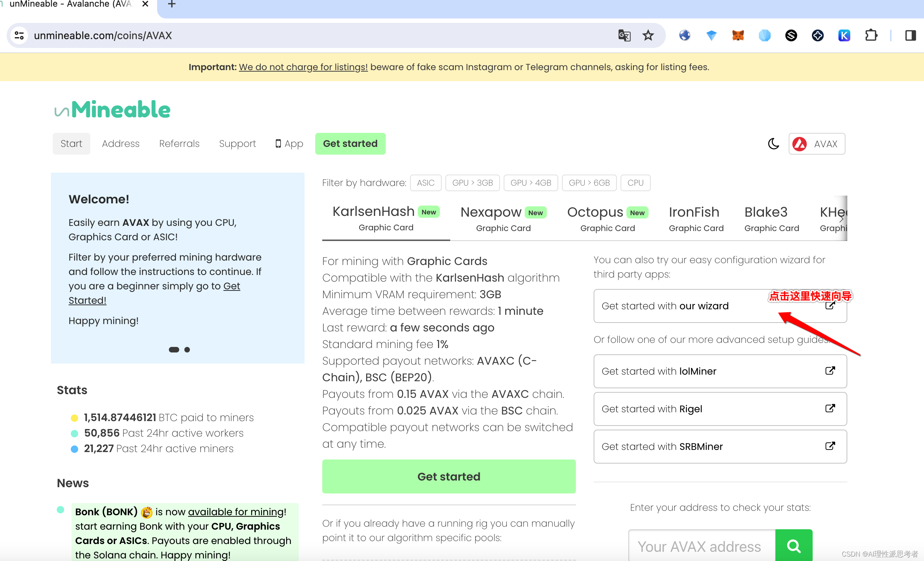The height and width of the screenshot is (561, 924).
Task: Click the site information icon in address bar
Action: (x=19, y=36)
